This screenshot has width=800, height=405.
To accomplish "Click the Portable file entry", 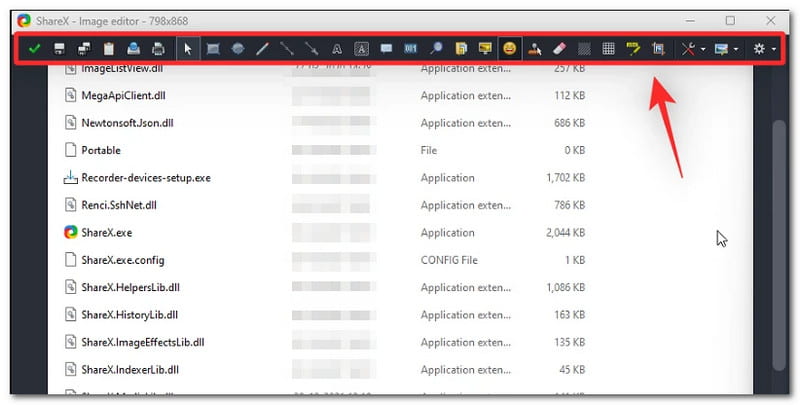I will 101,150.
